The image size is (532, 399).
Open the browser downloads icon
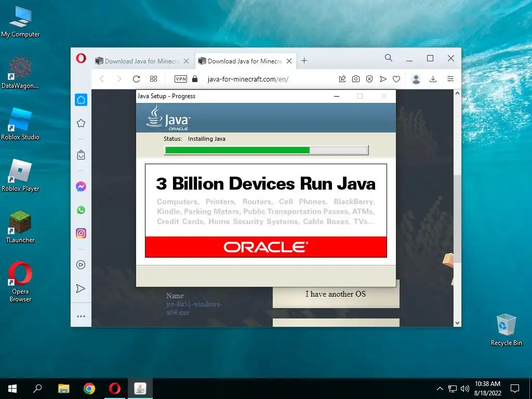coord(433,79)
